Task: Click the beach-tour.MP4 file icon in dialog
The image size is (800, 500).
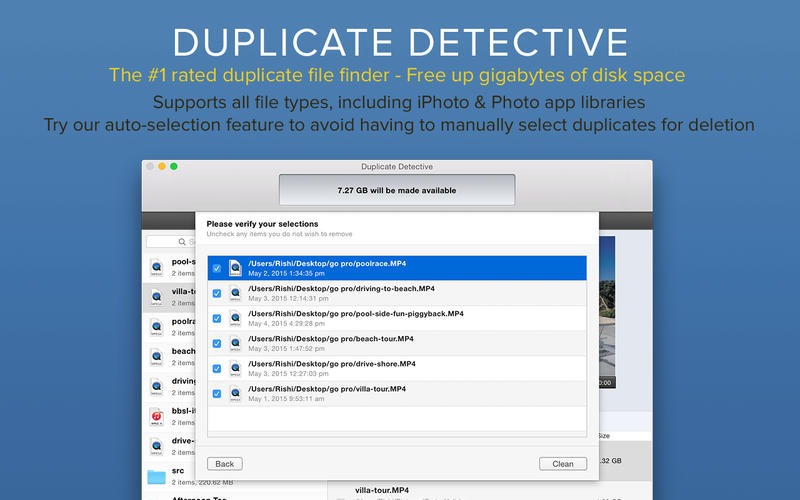Action: click(235, 343)
